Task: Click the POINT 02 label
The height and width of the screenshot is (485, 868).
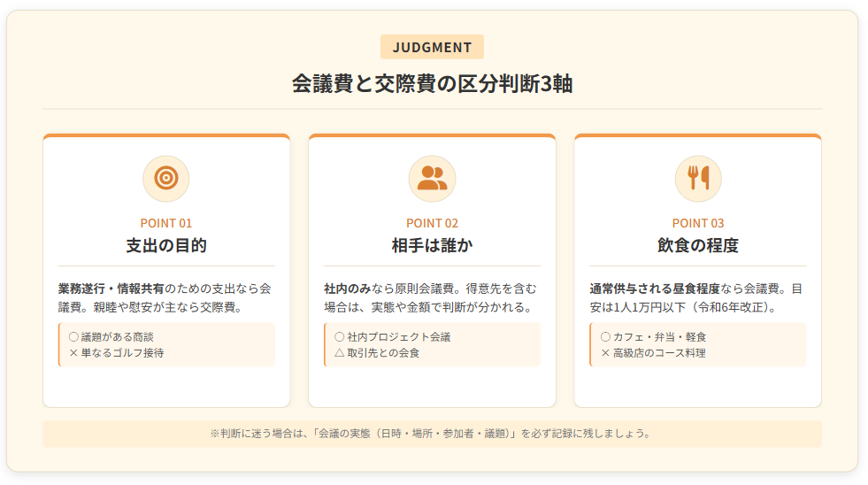Action: pyautogui.click(x=432, y=223)
